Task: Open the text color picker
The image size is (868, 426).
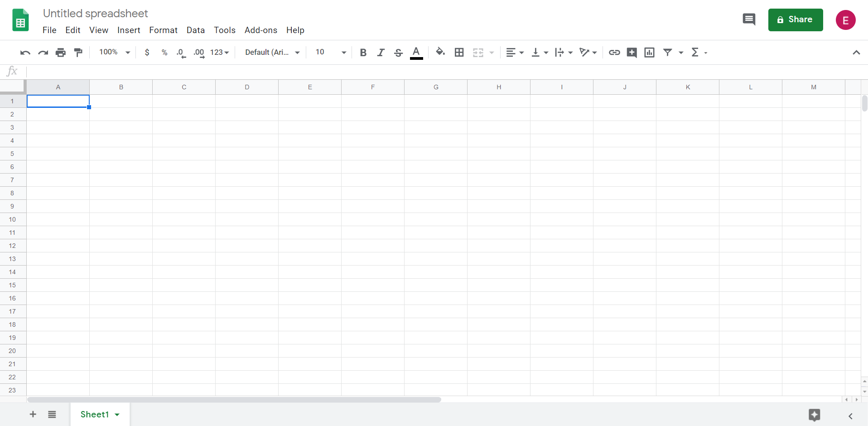Action: 416,53
